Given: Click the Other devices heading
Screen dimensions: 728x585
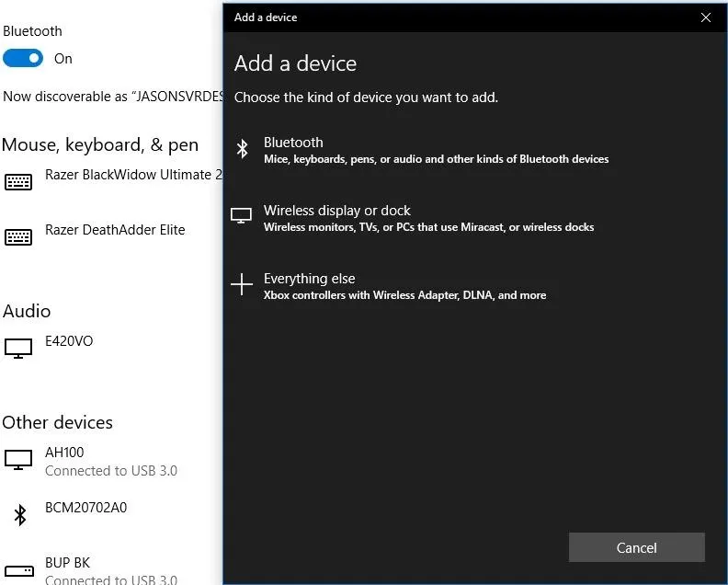Looking at the screenshot, I should click(58, 422).
